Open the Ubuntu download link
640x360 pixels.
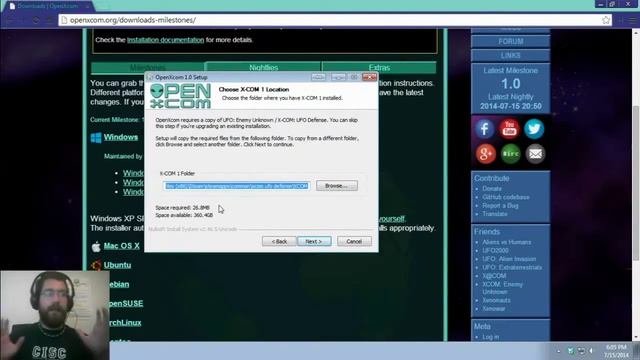pyautogui.click(x=117, y=265)
